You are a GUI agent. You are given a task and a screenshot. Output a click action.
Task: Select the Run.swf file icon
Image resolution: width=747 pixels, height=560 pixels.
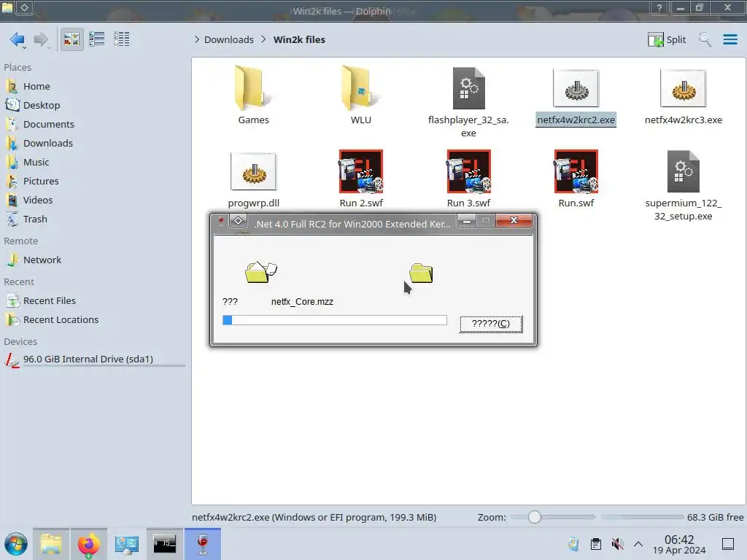576,171
